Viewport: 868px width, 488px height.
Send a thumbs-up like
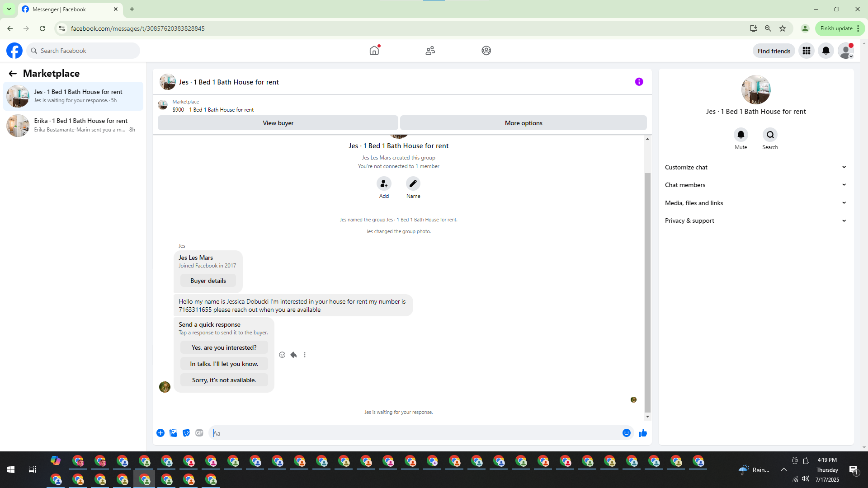pyautogui.click(x=642, y=433)
